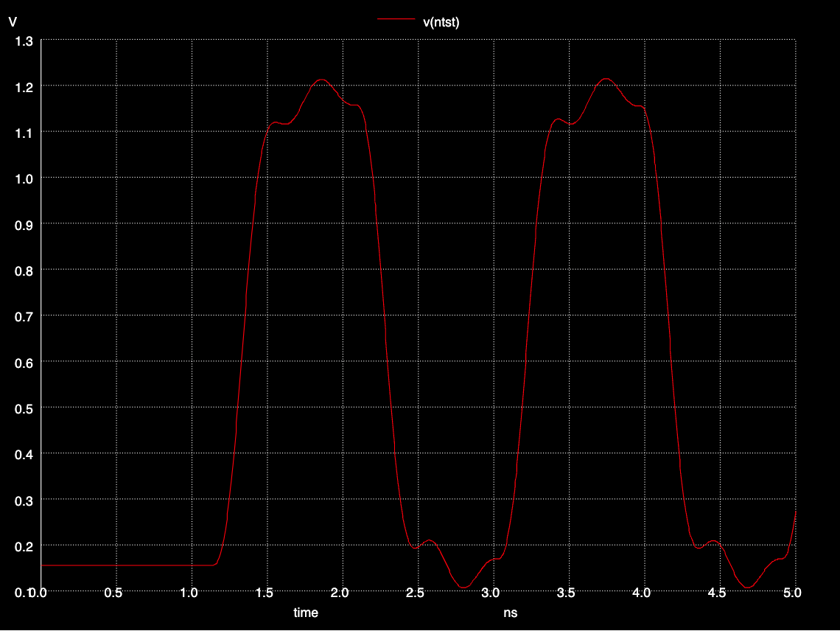840x631 pixels.
Task: Click the time label below the x-axis
Action: [x=306, y=613]
